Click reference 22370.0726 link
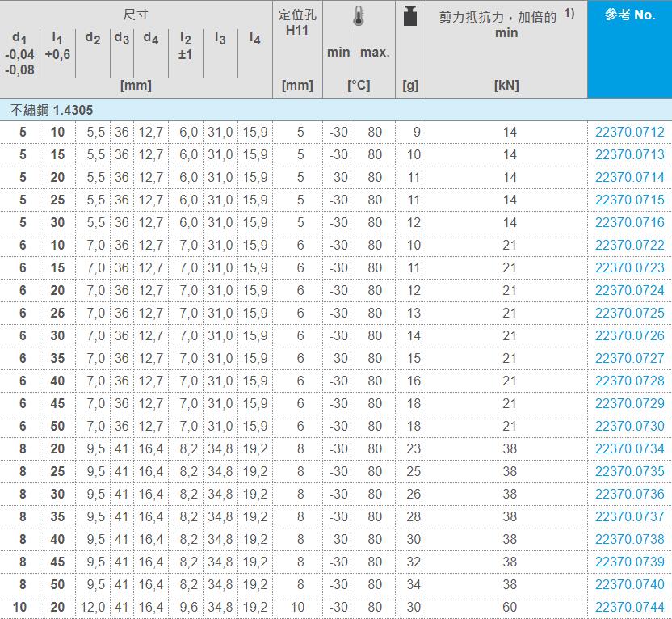The width and height of the screenshot is (672, 619). tap(629, 335)
